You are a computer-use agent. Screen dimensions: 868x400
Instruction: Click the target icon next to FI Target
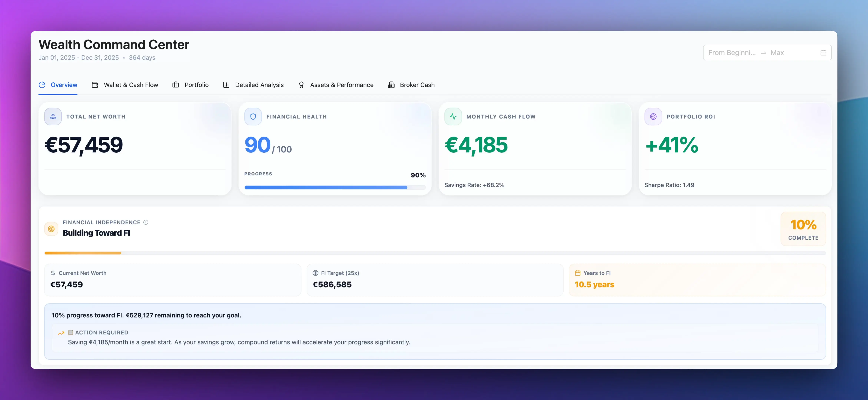coord(315,273)
